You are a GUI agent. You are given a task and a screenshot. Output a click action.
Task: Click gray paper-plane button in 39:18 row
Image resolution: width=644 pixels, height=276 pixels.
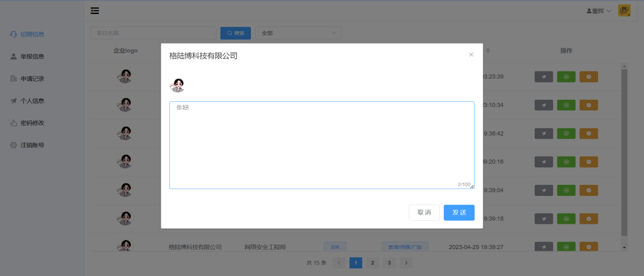[544, 218]
